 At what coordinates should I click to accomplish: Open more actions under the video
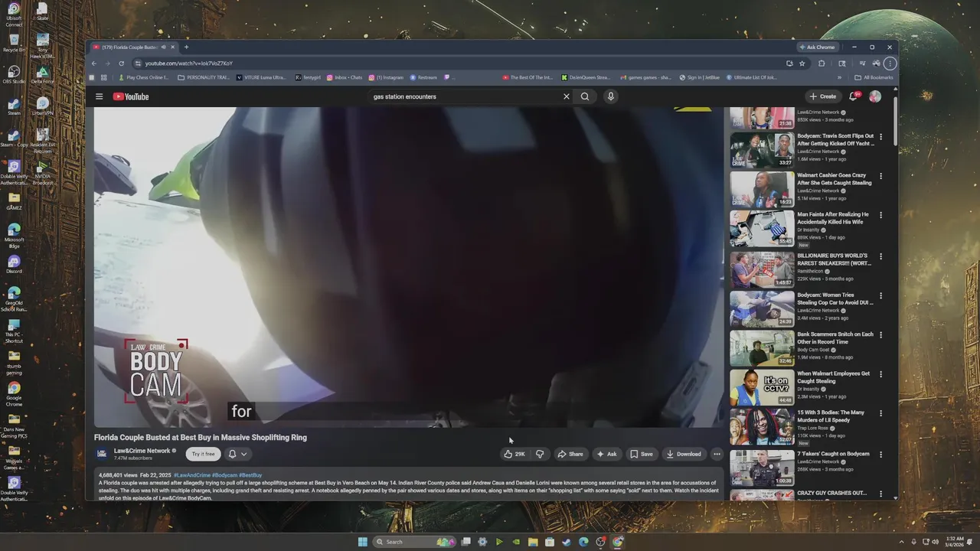pyautogui.click(x=717, y=454)
